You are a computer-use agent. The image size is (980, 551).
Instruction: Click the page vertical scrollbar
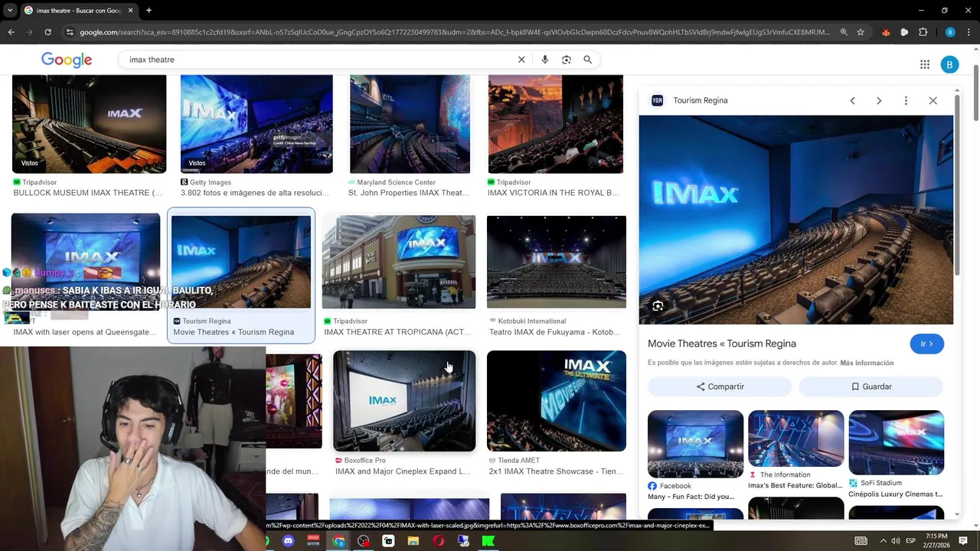(x=976, y=93)
